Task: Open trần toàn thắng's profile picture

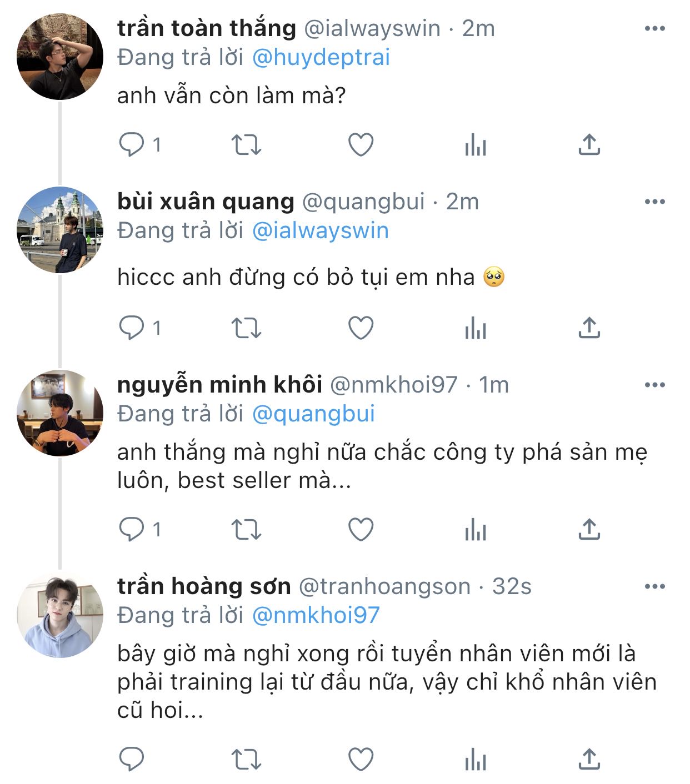Action: coord(60,57)
